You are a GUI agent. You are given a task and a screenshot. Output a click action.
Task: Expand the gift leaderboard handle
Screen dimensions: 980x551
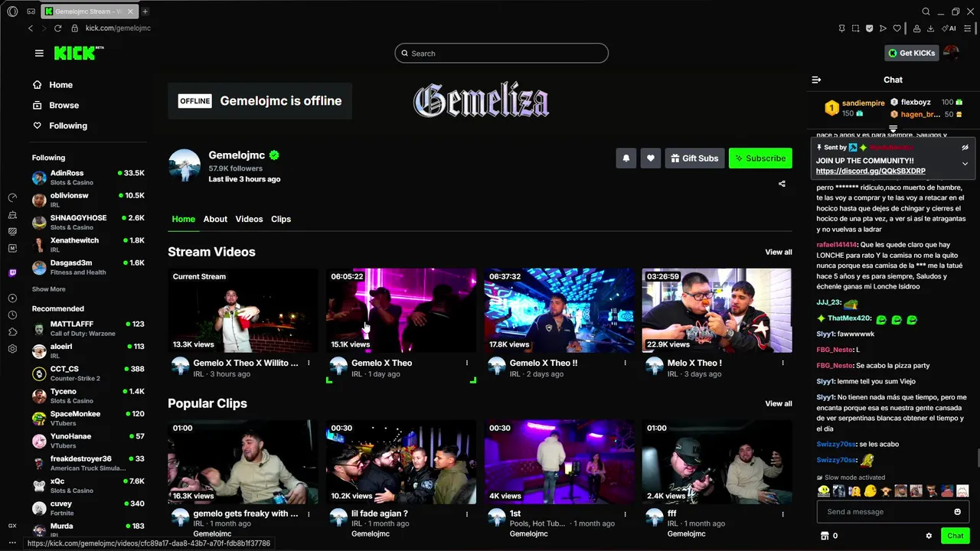pyautogui.click(x=893, y=129)
